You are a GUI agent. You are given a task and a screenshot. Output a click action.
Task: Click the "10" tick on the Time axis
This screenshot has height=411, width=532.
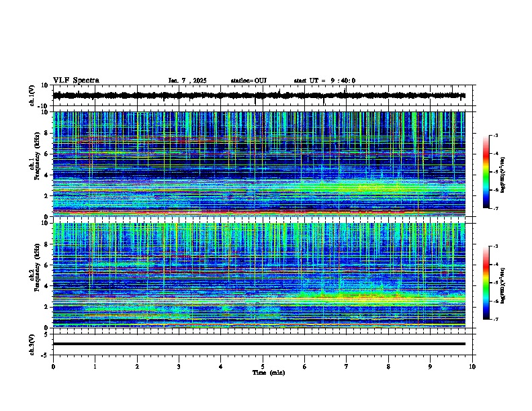[472, 367]
